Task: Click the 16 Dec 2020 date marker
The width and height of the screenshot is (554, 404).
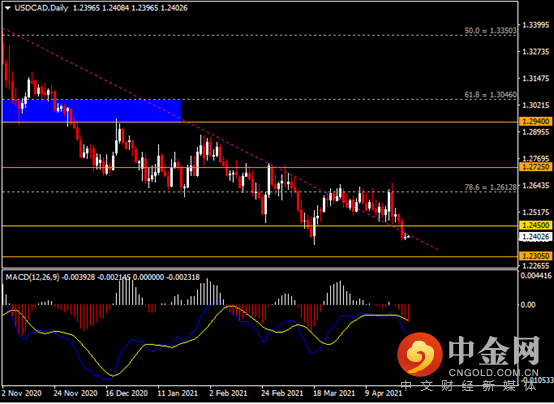Action: click(x=126, y=393)
